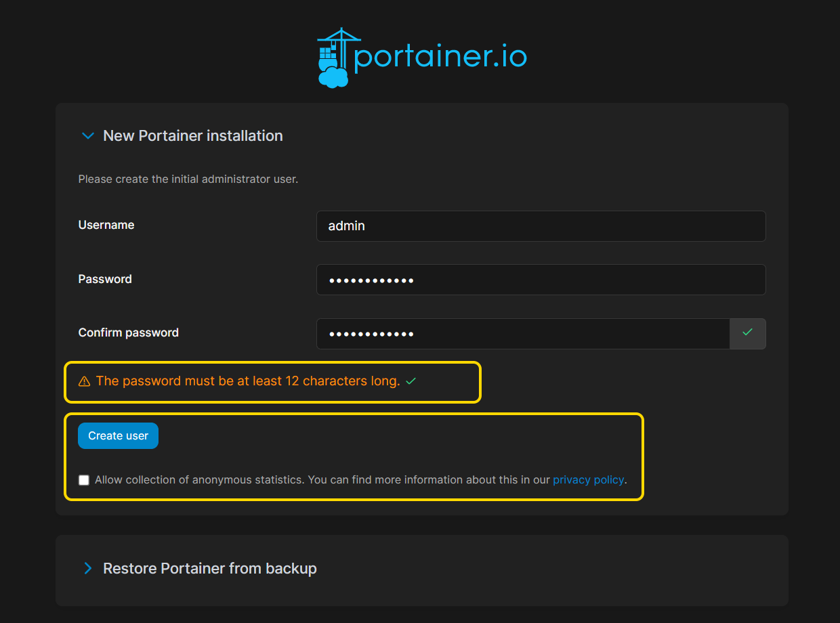Screen dimensions: 840x623
Task: Click into the Password input field
Action: click(541, 280)
